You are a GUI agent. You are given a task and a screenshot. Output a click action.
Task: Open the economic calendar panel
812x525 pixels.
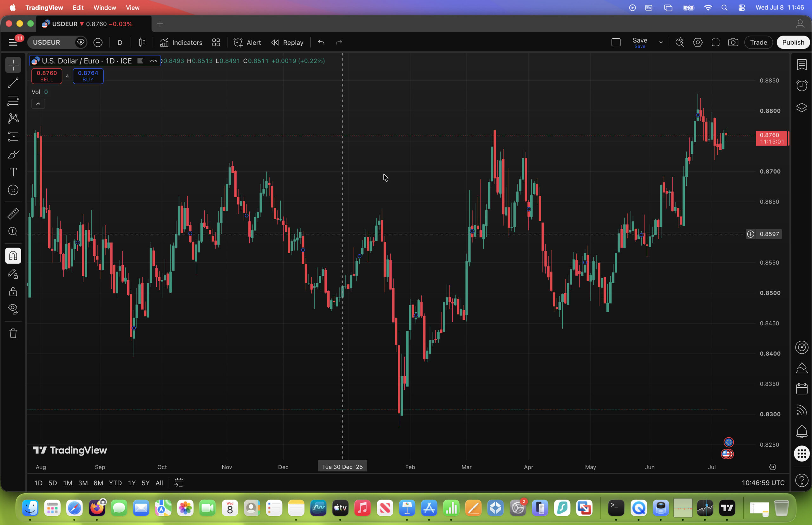[802, 389]
